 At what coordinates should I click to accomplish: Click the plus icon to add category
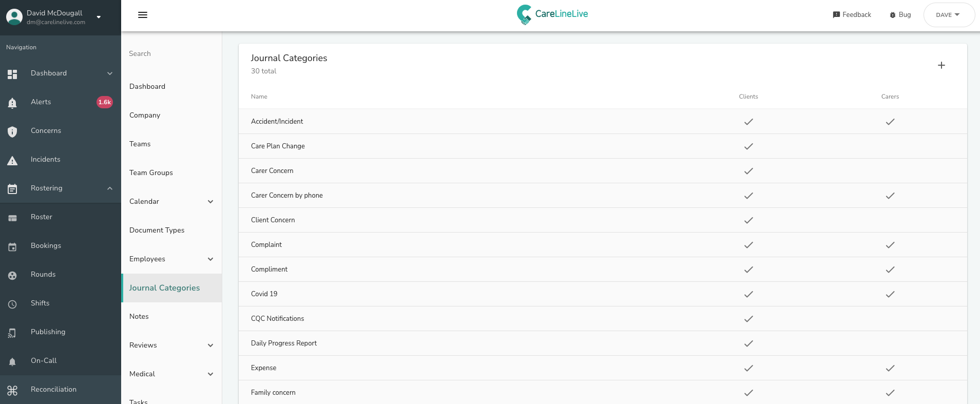point(941,65)
